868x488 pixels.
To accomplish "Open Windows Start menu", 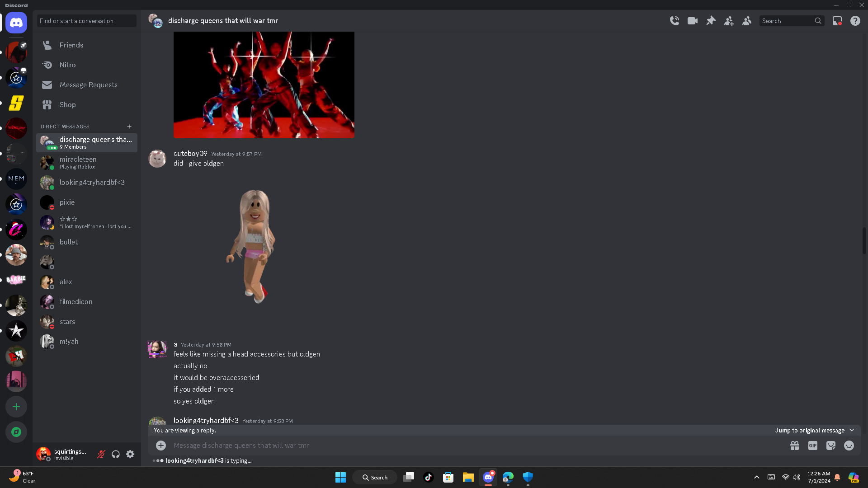I will tap(340, 477).
